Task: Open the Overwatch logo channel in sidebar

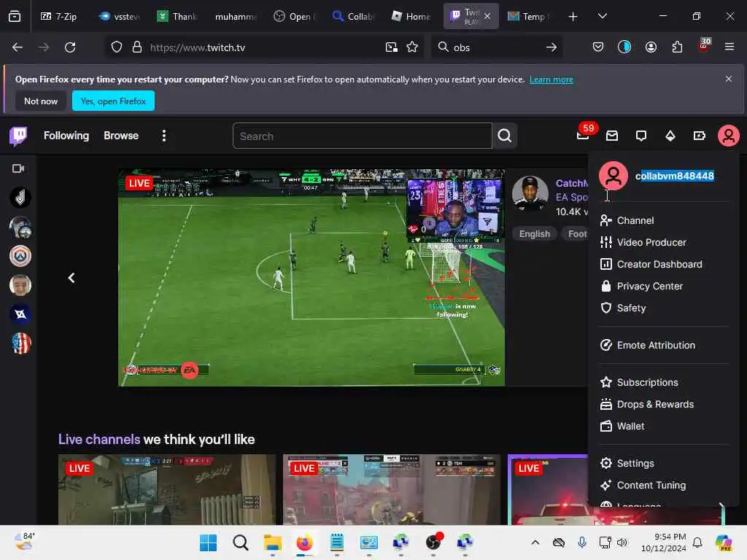Action: [20, 256]
